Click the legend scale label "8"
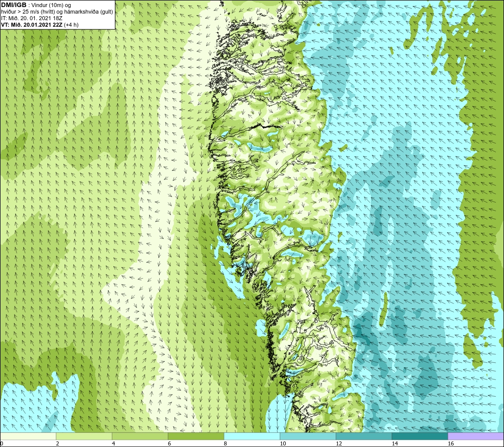Viewport: 504px width, 447px height. pos(225,444)
